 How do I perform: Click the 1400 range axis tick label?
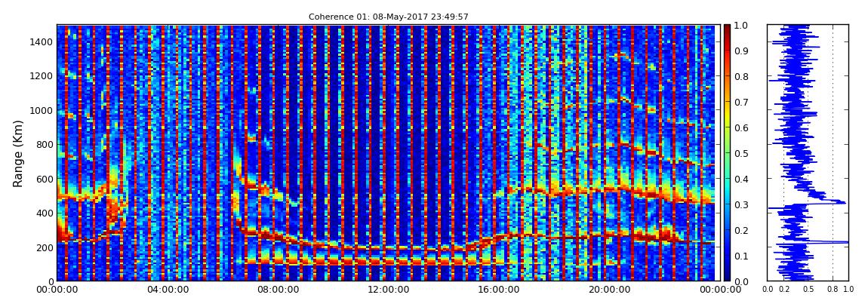[42, 42]
